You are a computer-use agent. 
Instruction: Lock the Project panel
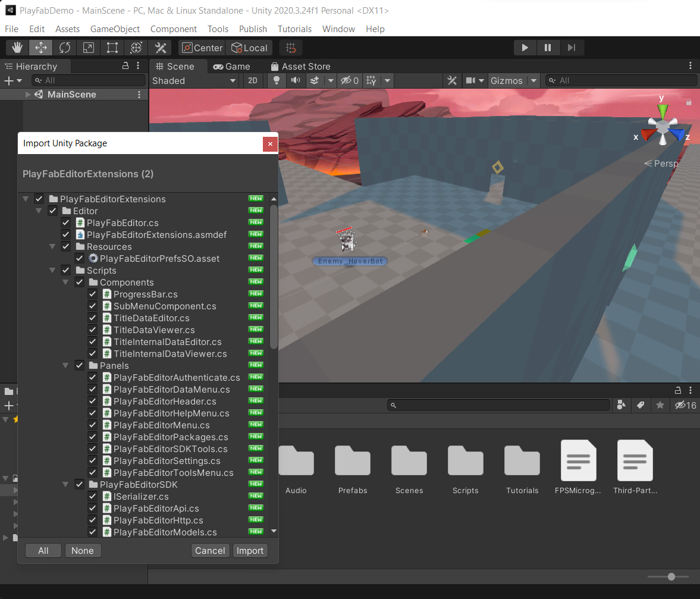[677, 390]
